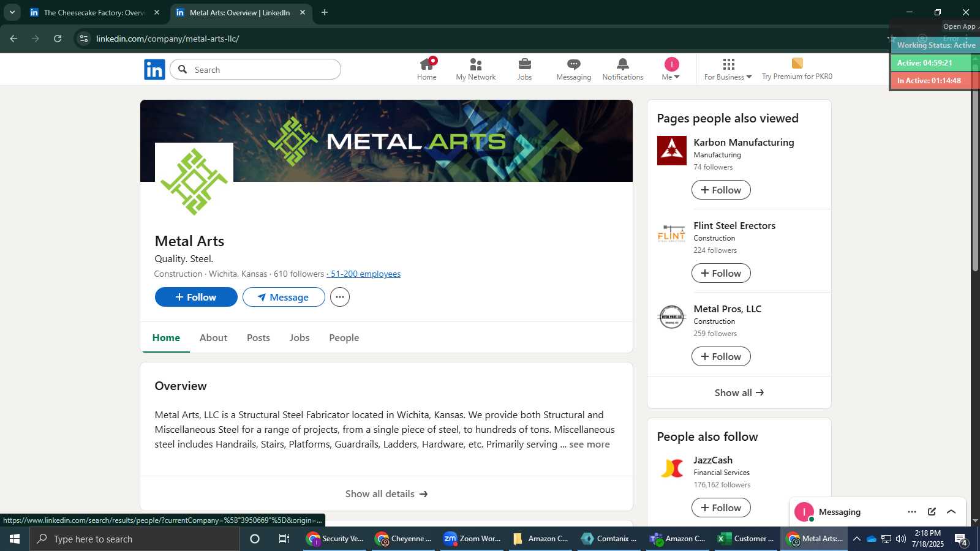Show all details of the overview
The height and width of the screenshot is (551, 980).
(x=386, y=493)
